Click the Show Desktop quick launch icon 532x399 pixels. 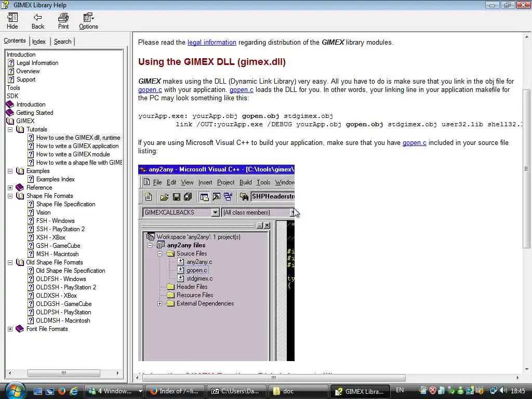click(37, 391)
